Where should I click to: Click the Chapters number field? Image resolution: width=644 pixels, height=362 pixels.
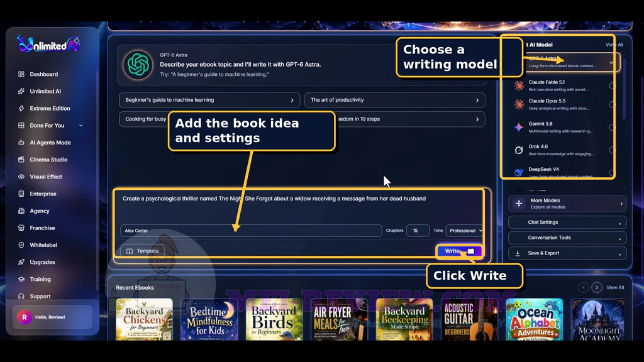[x=418, y=231]
